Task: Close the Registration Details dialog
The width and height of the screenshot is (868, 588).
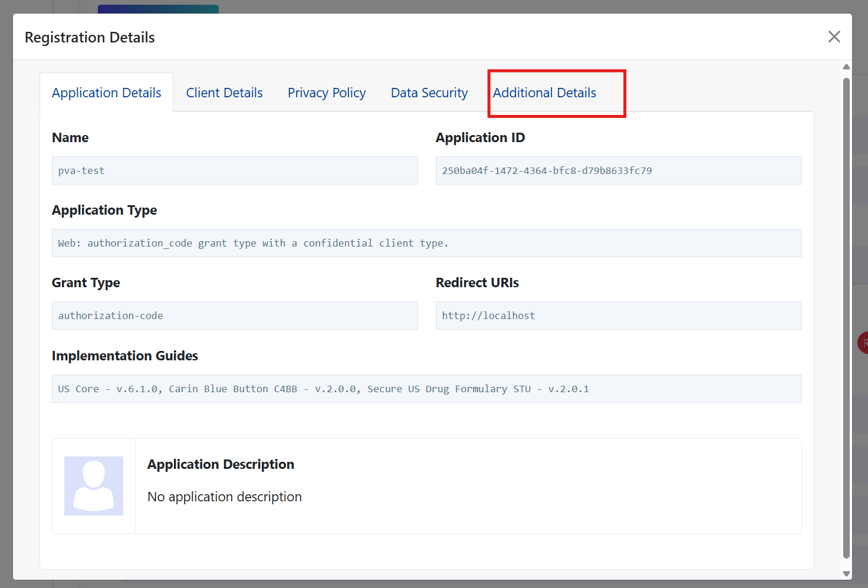Action: [834, 37]
